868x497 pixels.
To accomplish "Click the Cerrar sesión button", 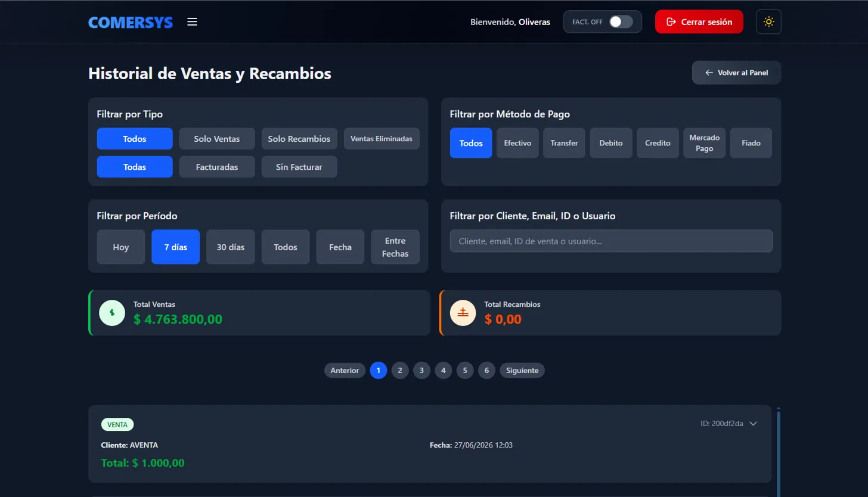I will click(699, 21).
